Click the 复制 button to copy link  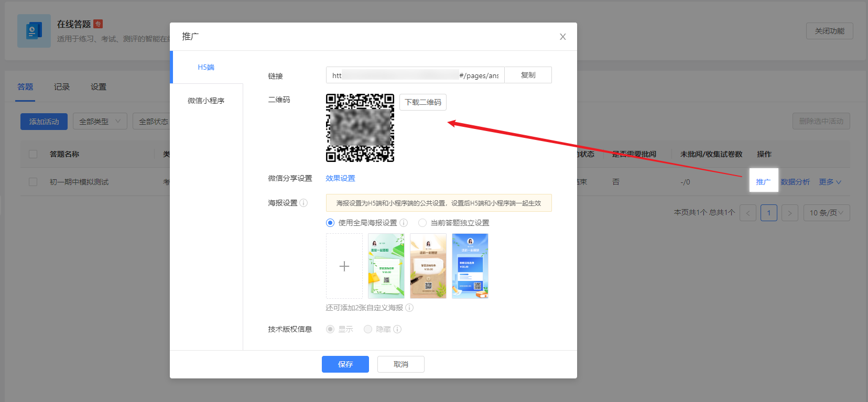coord(528,75)
